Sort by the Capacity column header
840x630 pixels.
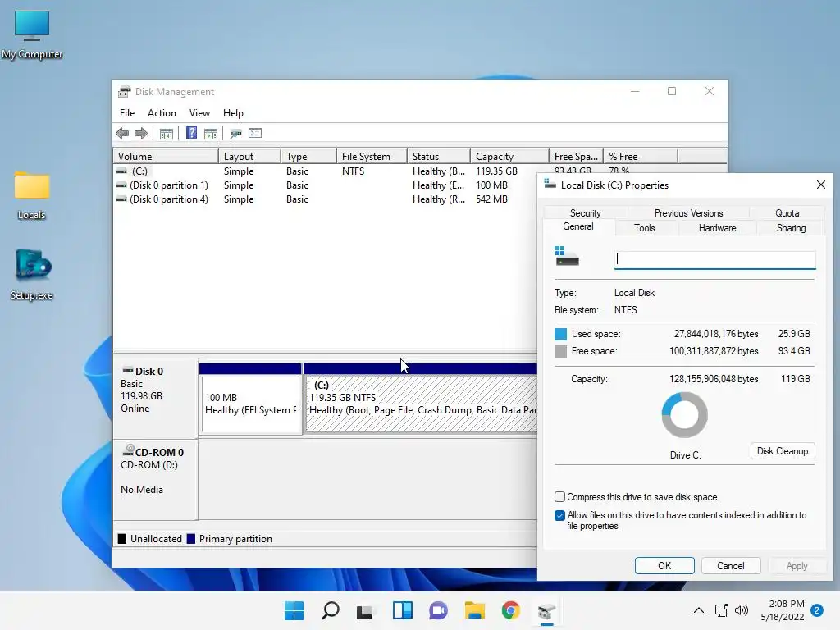tap(509, 157)
